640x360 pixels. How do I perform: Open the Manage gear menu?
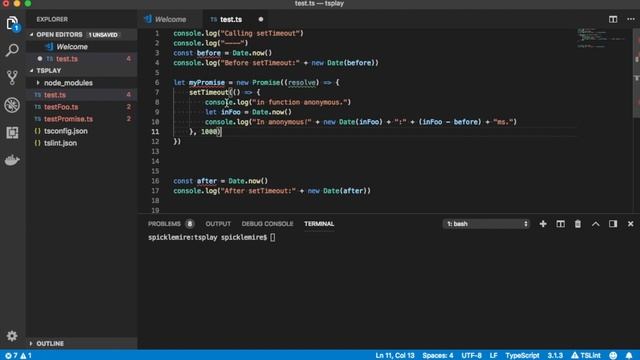click(12, 336)
